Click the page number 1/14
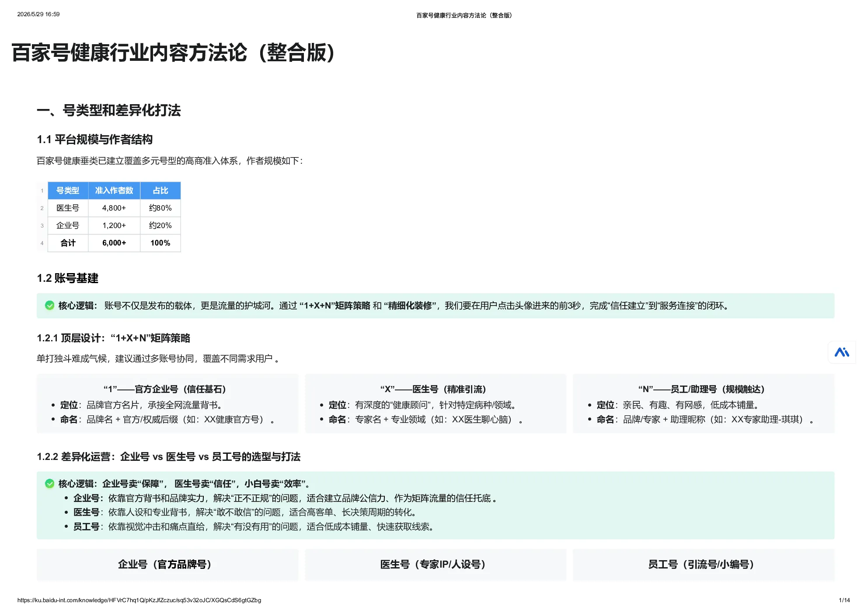Viewport: 868px width, 614px height. [x=844, y=600]
